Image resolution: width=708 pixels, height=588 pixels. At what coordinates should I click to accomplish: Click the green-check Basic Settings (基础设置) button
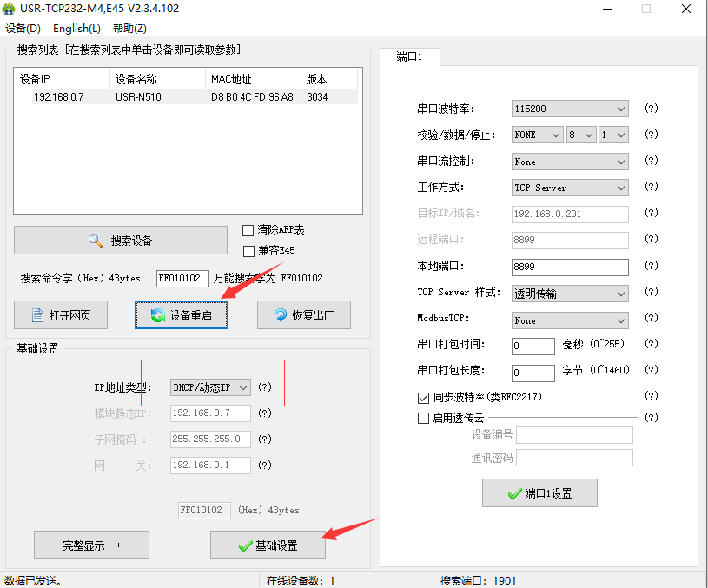tap(268, 545)
